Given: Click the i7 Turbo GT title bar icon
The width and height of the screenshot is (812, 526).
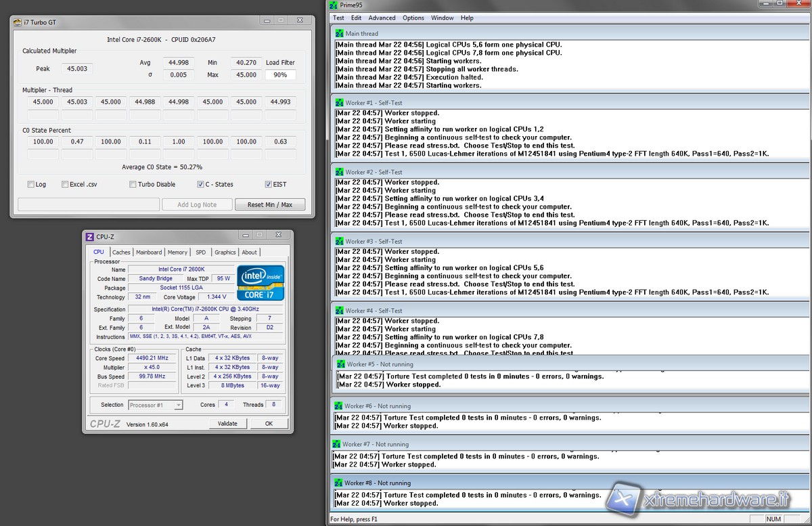Looking at the screenshot, I should 18,22.
